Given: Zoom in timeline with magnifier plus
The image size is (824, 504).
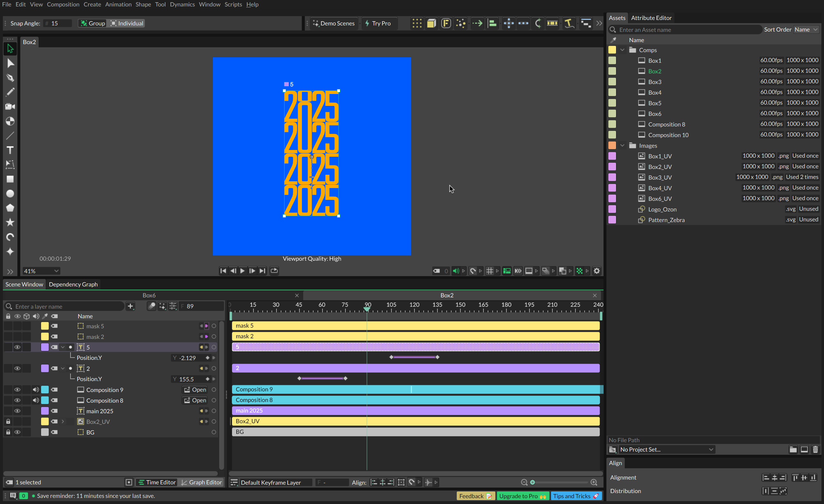Looking at the screenshot, I should (x=594, y=482).
